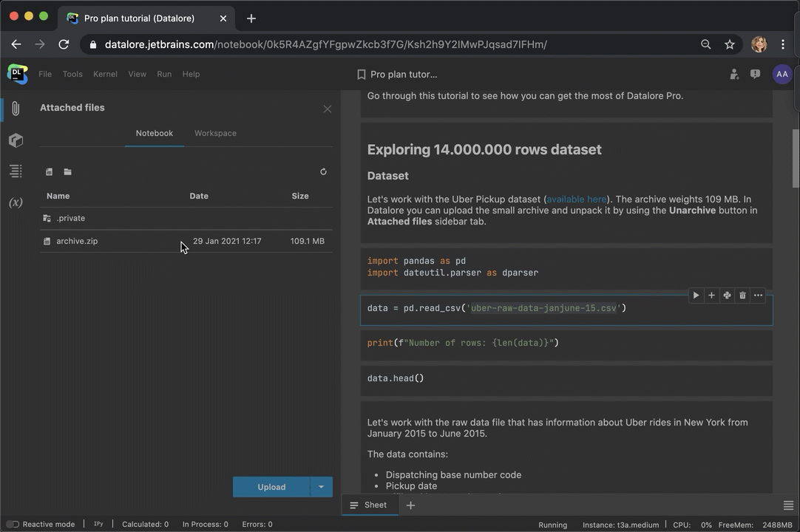Click 'Calculated: 0' in status bar
The image size is (800, 532).
click(145, 525)
